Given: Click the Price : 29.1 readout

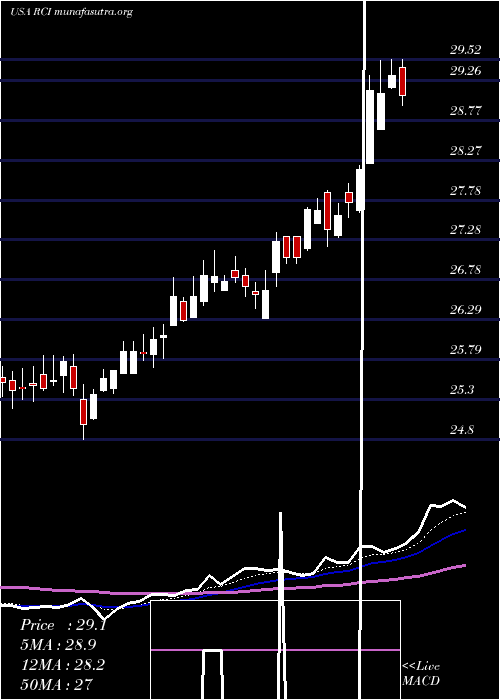Looking at the screenshot, I should pos(63,625).
